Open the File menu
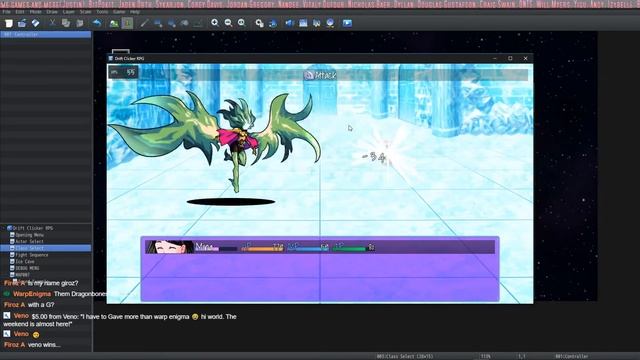The width and height of the screenshot is (640, 360). click(x=7, y=12)
